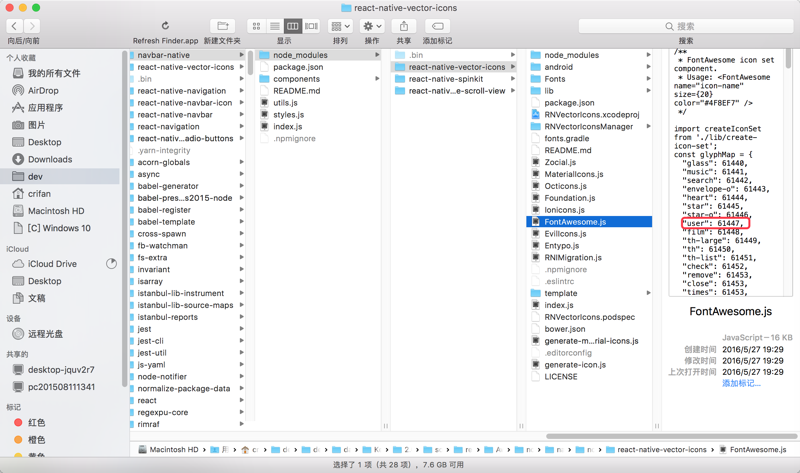Click the add tags toolbar icon

click(437, 26)
